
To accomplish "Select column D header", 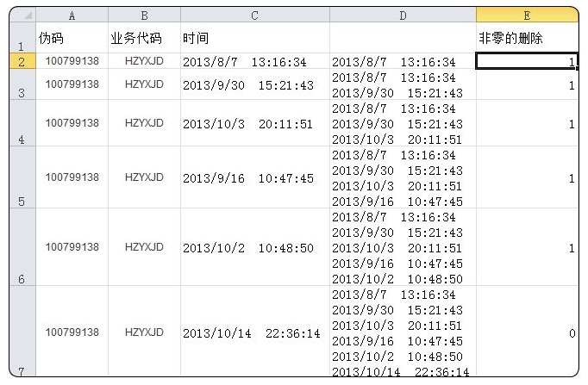I will [x=403, y=15].
